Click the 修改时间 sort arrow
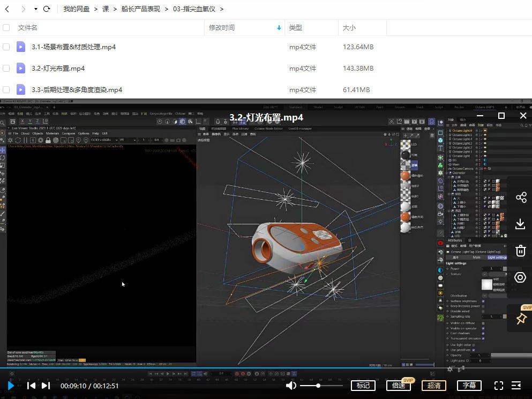 278,27
